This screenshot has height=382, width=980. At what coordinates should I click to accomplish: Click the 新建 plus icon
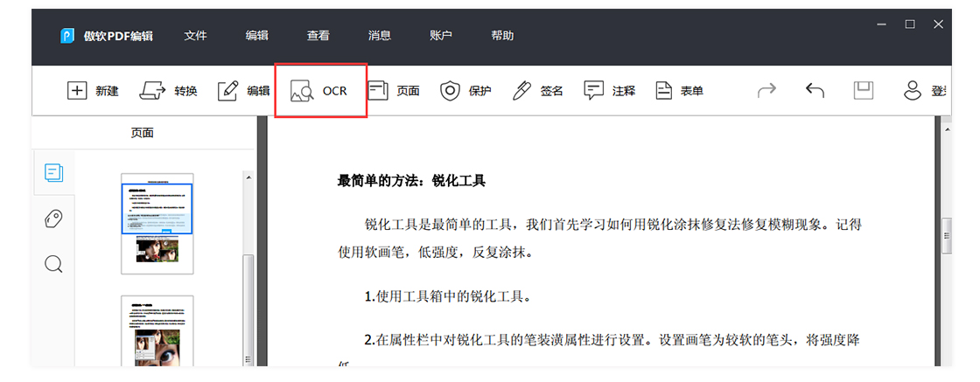[76, 91]
